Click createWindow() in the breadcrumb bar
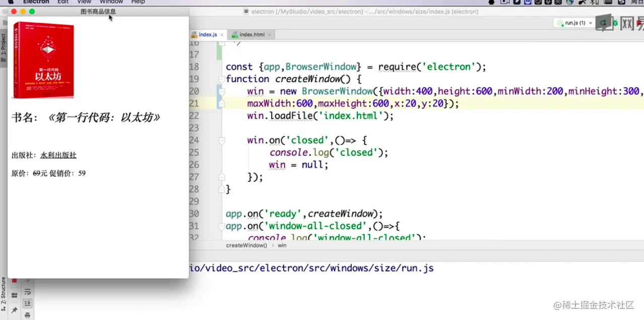This screenshot has width=644, height=320. pos(246,245)
